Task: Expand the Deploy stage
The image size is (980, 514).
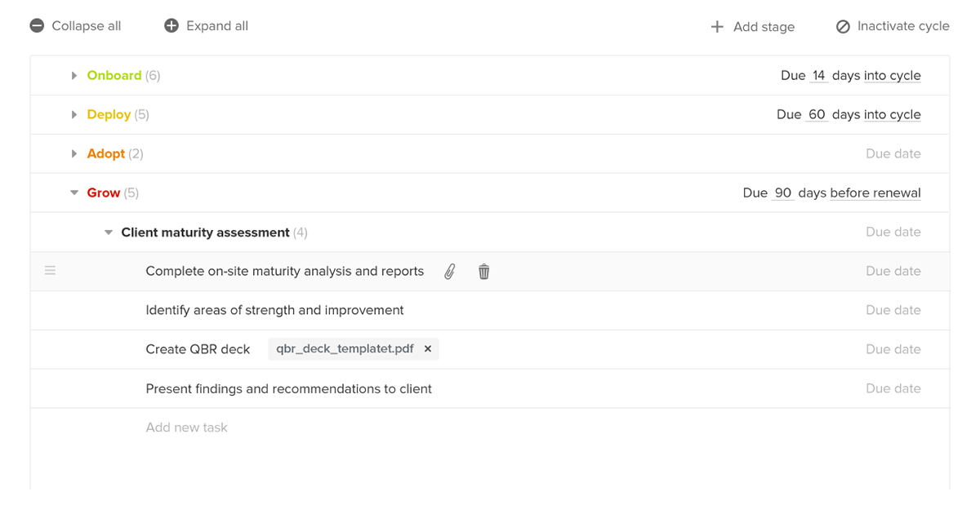Action: tap(73, 114)
